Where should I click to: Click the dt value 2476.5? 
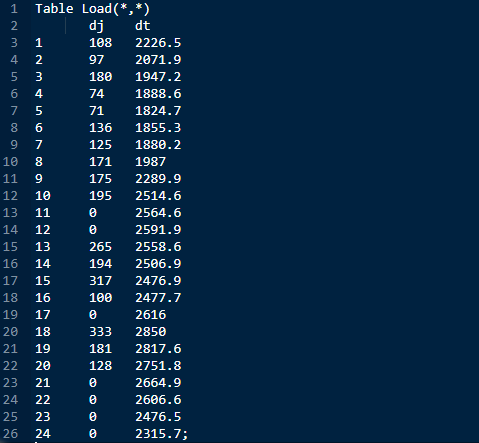tap(158, 417)
